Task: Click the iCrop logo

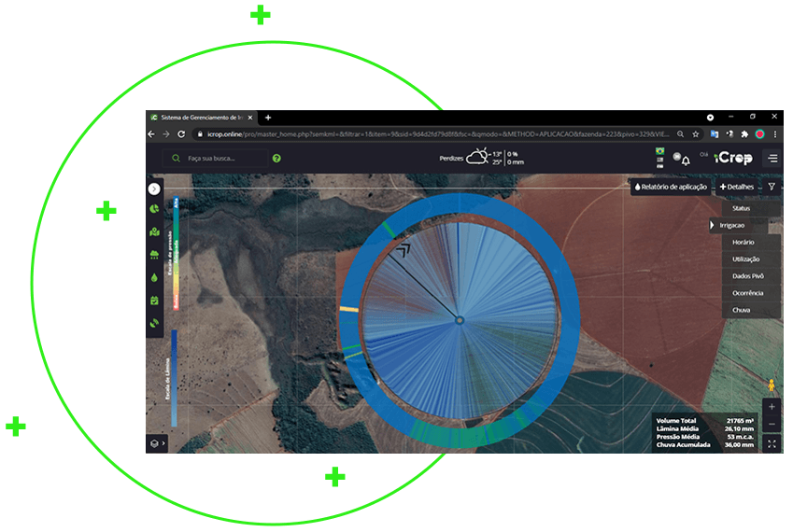Action: (733, 159)
